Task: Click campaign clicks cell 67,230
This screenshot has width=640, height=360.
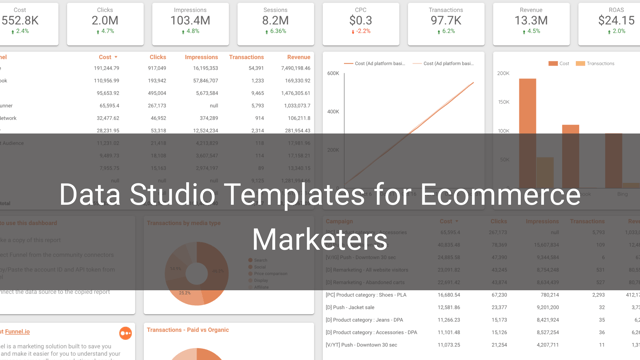Action: [499, 295]
